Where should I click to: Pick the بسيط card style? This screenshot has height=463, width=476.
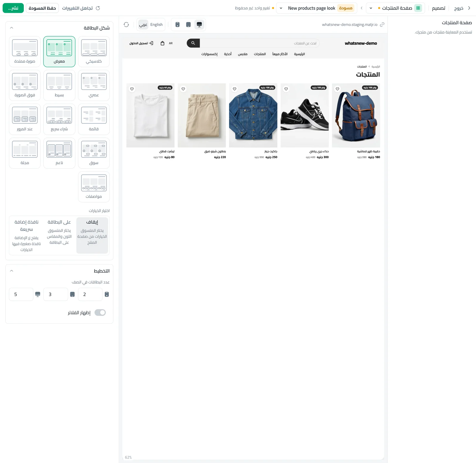coord(59,85)
